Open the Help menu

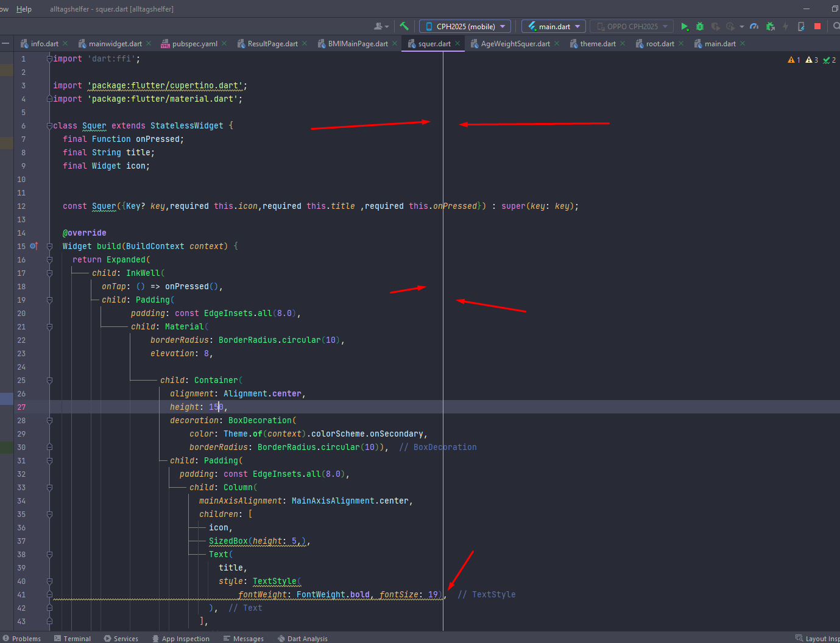click(x=24, y=9)
